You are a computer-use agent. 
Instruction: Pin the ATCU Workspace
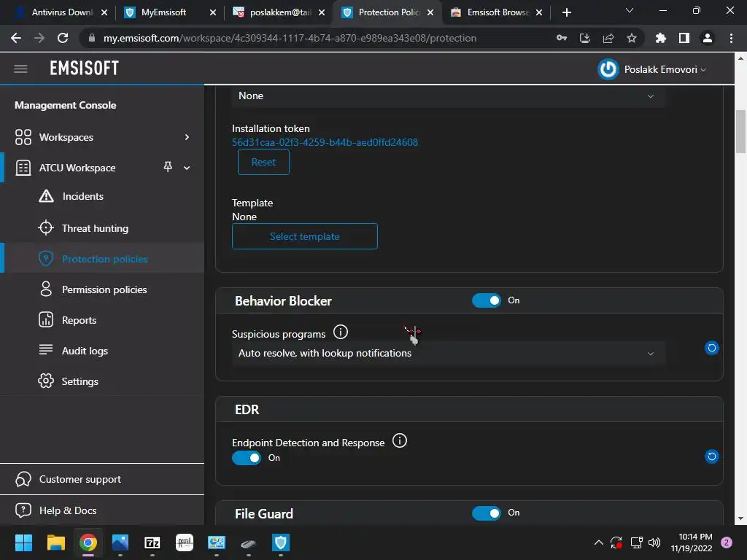[x=168, y=167]
